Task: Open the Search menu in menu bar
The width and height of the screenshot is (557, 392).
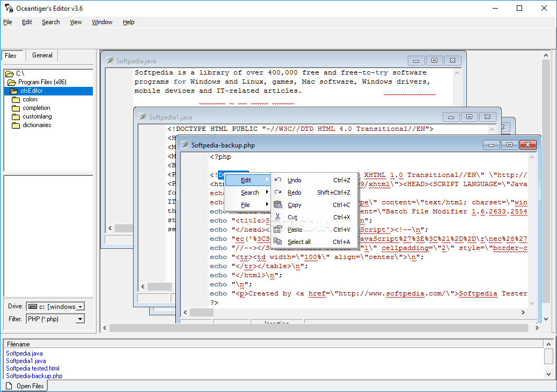Action: coord(51,22)
